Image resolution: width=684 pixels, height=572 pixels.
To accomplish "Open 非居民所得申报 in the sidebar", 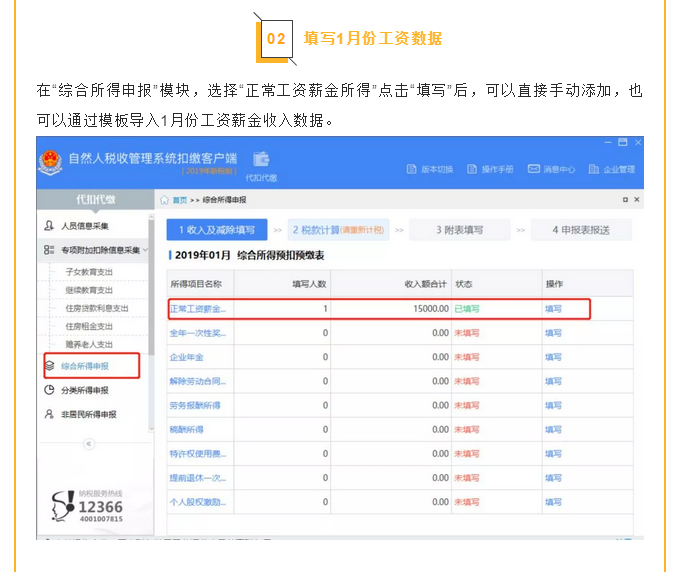I will (88, 414).
